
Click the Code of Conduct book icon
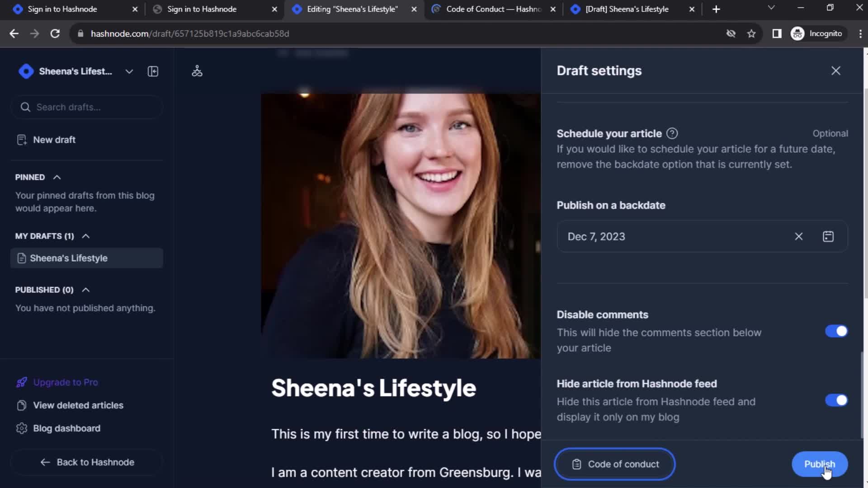pyautogui.click(x=576, y=464)
